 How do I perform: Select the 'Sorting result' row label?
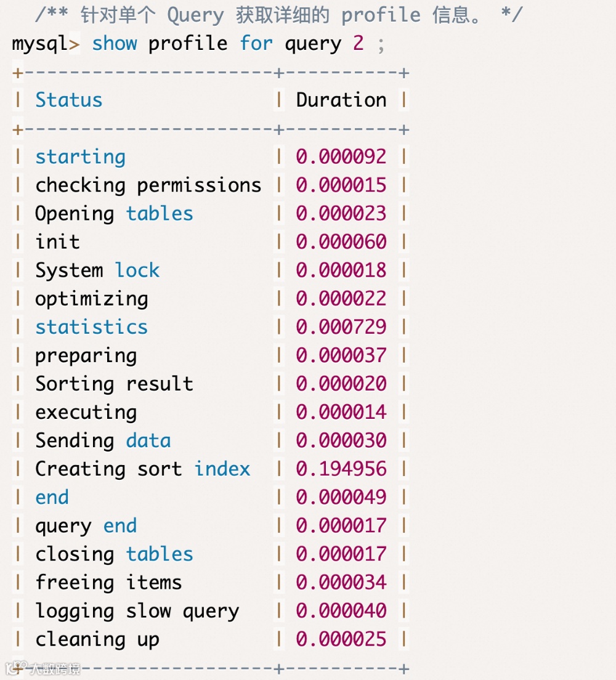(x=114, y=384)
